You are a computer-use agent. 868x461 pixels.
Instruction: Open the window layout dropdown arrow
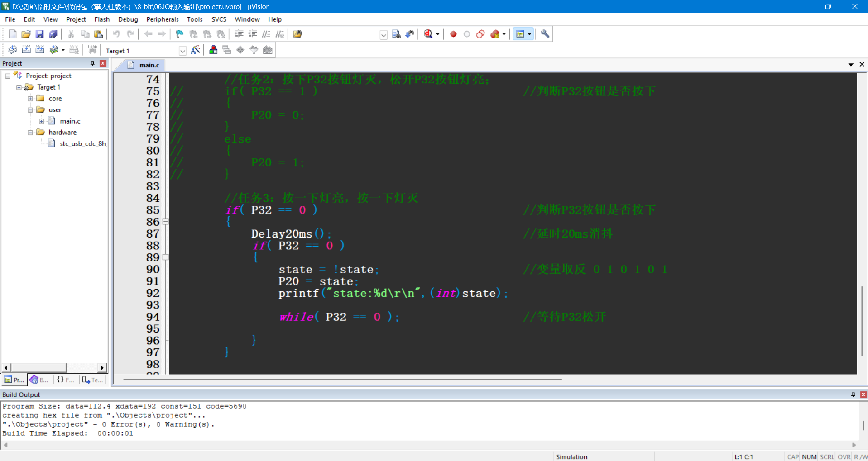529,34
